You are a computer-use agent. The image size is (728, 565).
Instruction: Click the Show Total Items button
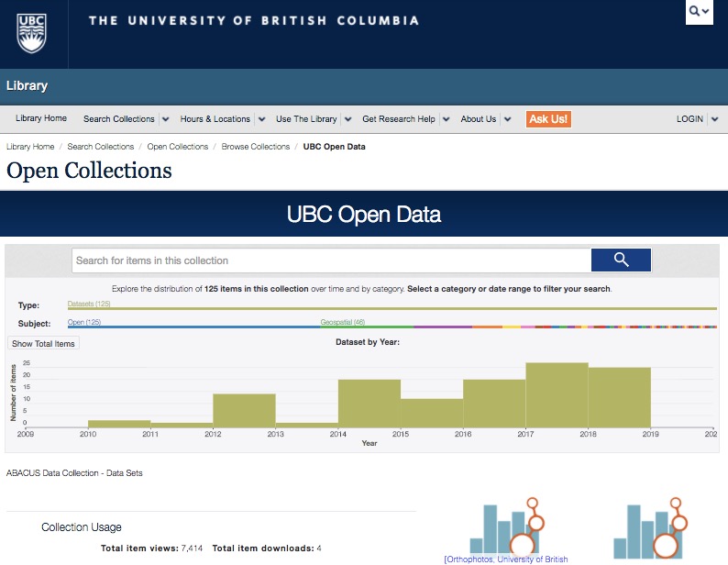point(43,343)
